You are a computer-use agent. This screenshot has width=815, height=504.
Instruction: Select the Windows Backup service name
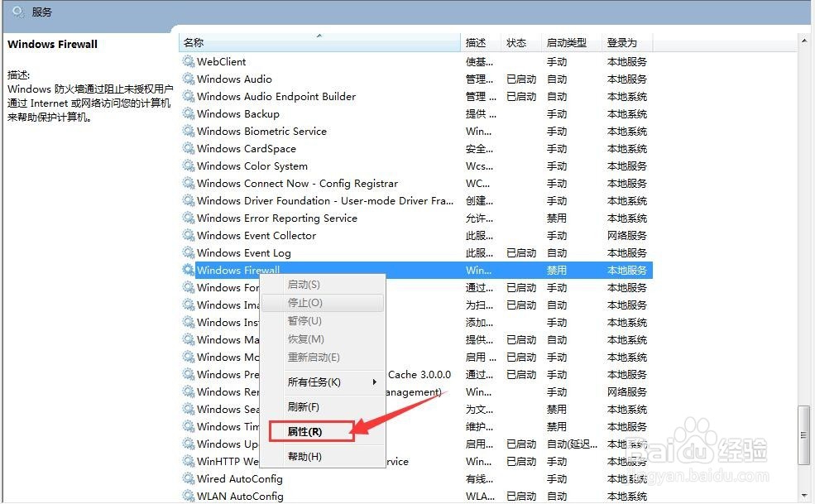[x=238, y=113]
